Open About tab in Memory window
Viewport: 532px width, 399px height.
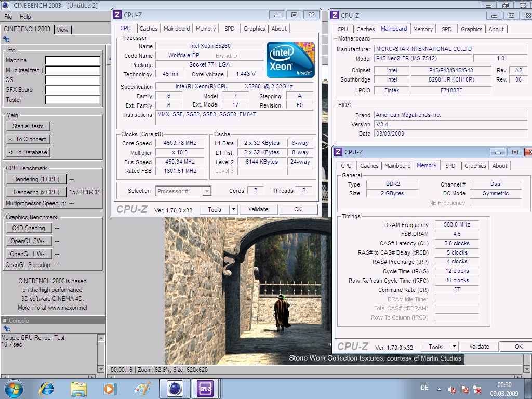(500, 166)
